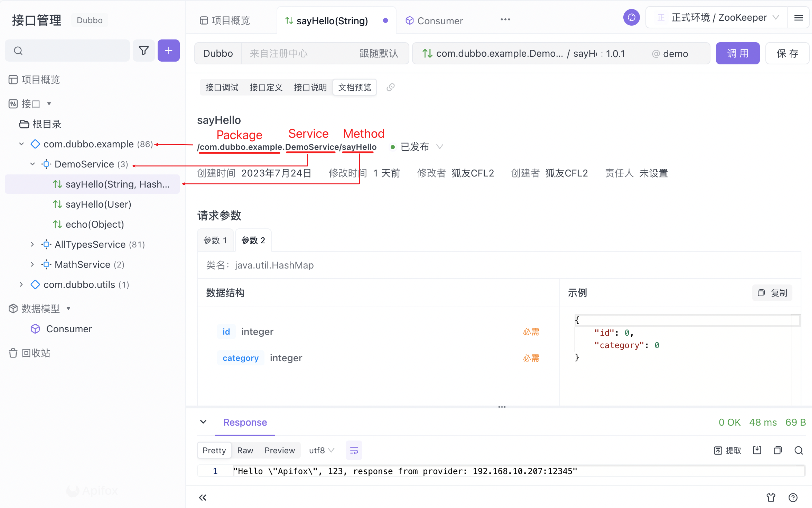The height and width of the screenshot is (508, 812).
Task: Click the copy link icon beside 文档预览
Action: (x=390, y=87)
